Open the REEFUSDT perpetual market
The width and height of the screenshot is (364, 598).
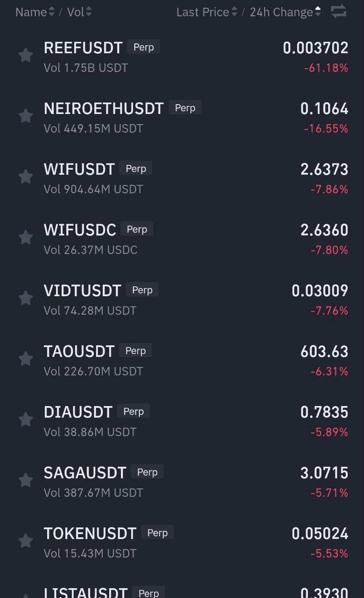(182, 57)
